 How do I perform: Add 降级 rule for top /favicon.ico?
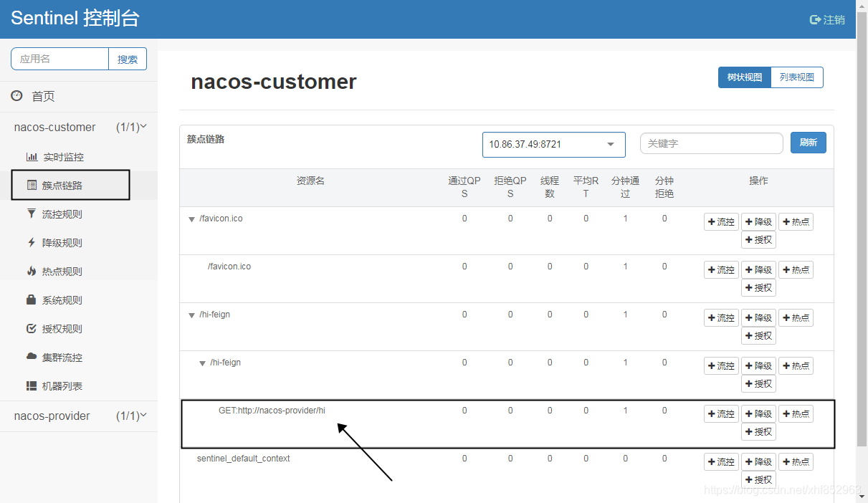click(758, 222)
